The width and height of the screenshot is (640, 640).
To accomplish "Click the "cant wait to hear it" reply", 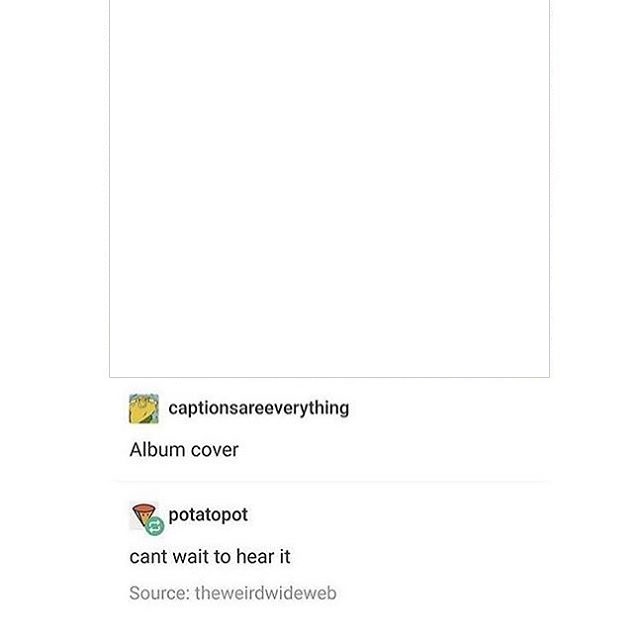I will point(210,557).
